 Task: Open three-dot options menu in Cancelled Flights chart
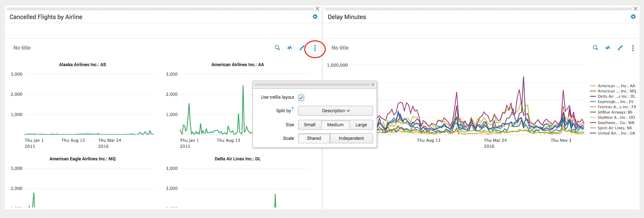[315, 48]
